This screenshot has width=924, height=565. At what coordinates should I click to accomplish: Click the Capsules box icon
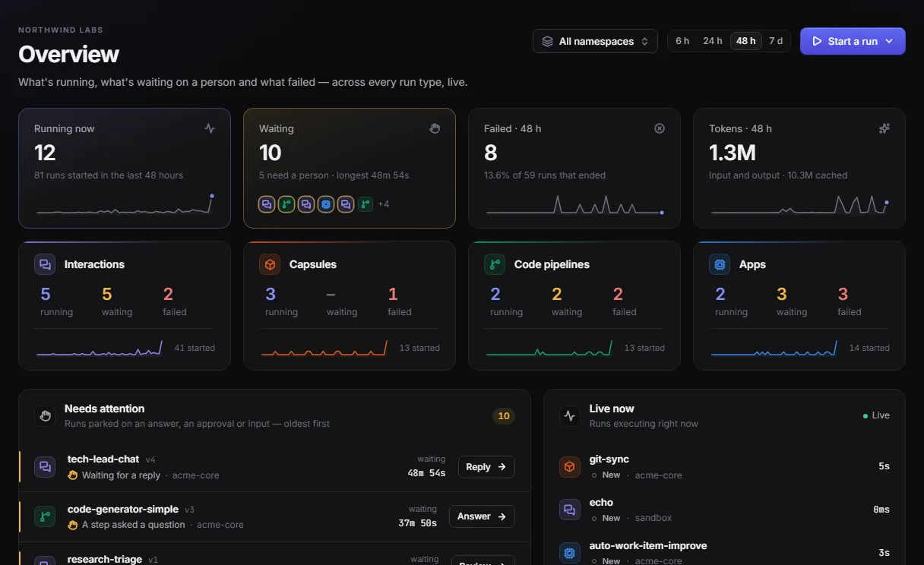270,264
